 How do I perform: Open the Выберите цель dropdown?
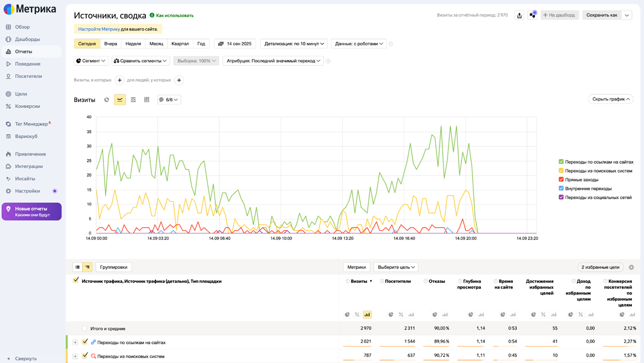(x=396, y=267)
